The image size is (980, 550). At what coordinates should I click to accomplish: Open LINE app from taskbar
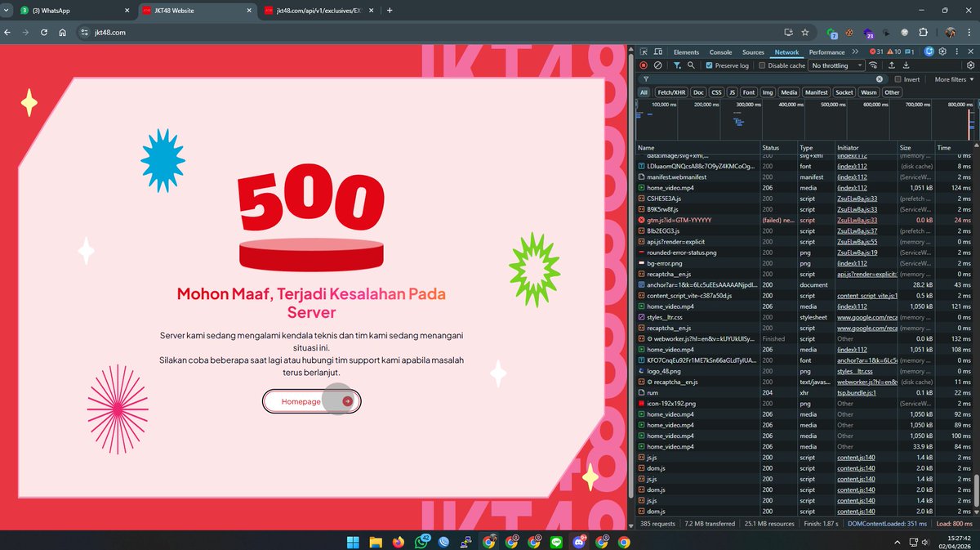tap(557, 542)
